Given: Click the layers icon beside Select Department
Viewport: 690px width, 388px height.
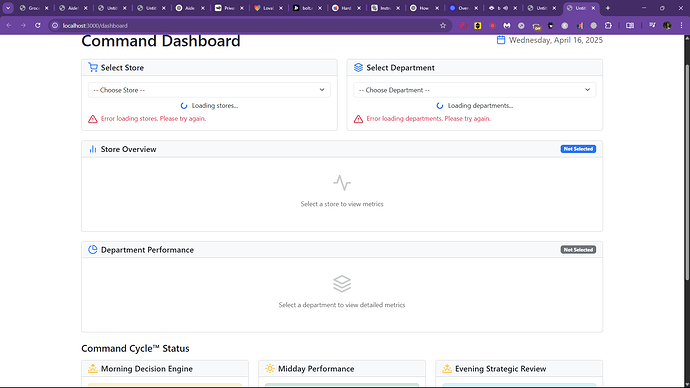Looking at the screenshot, I should pos(358,67).
